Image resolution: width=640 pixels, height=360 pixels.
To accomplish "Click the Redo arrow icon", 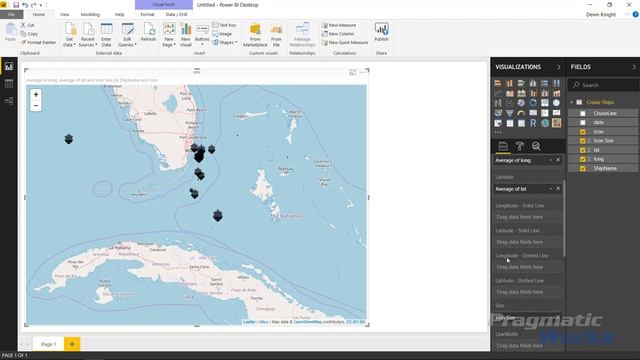I will coord(33,5).
